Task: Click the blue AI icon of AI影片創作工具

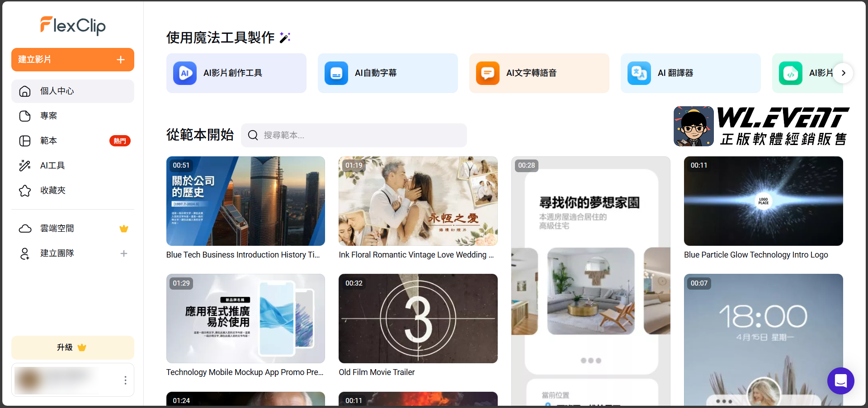Action: click(x=185, y=73)
